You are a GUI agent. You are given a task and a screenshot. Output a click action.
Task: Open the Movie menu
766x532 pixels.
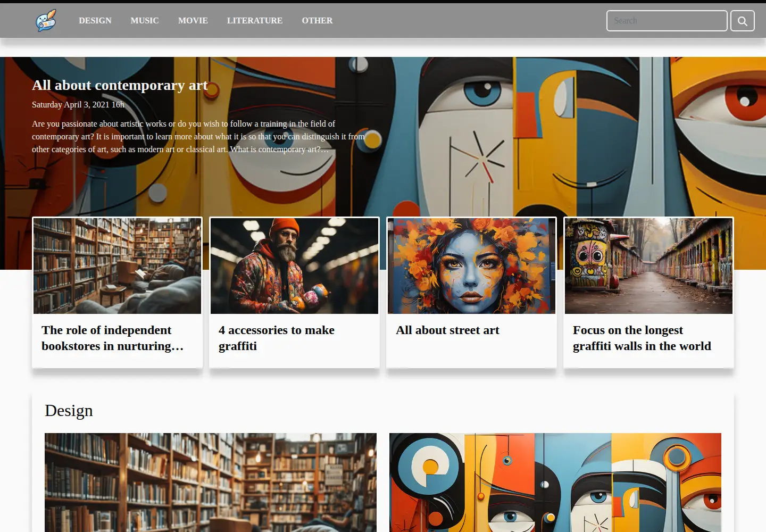tap(193, 21)
